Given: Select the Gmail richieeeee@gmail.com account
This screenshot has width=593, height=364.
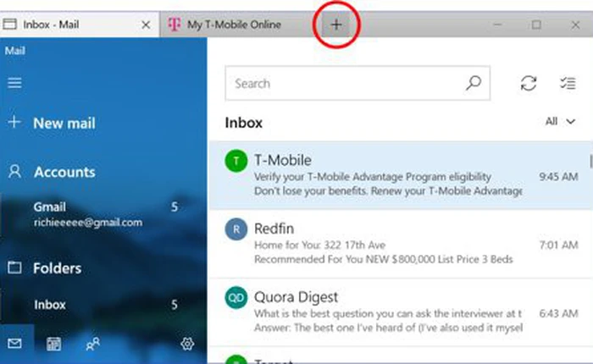Looking at the screenshot, I should pyautogui.click(x=103, y=214).
